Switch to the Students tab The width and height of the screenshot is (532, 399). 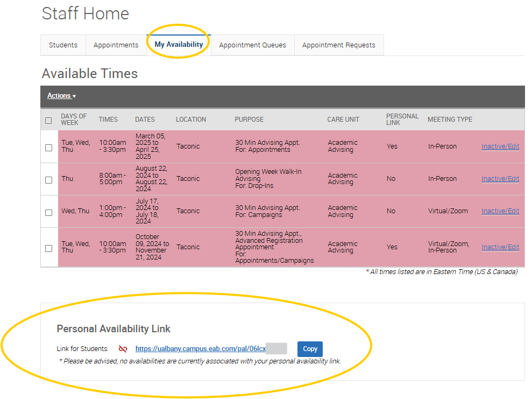coord(63,45)
